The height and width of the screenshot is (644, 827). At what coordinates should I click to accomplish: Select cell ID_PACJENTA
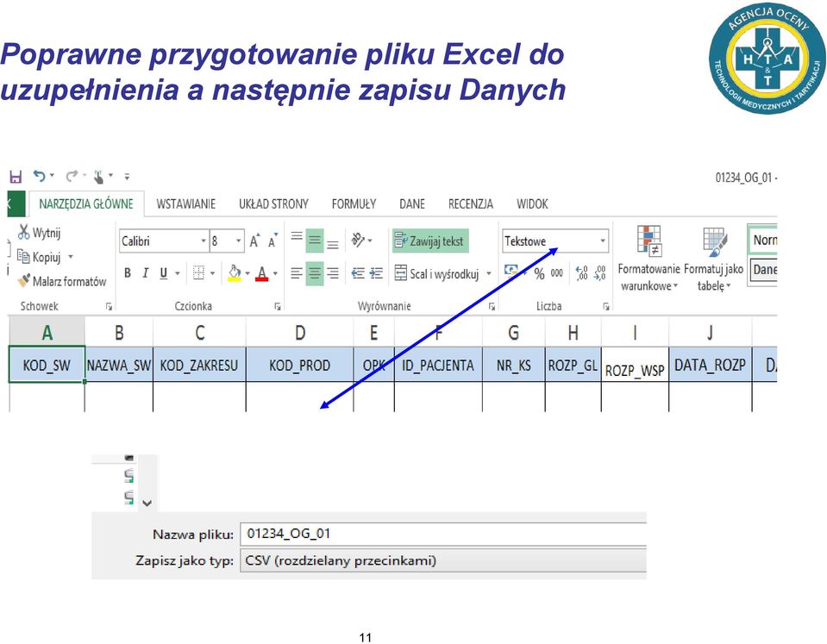click(x=438, y=365)
